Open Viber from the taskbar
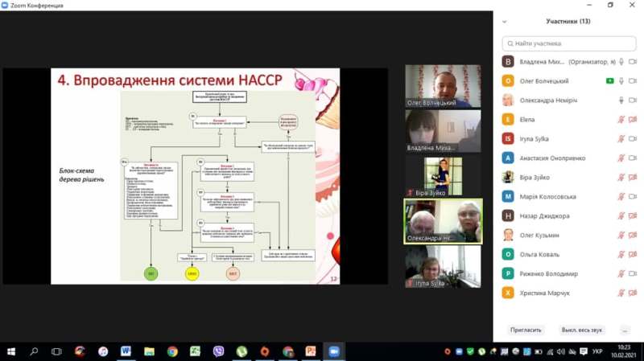Viewport: 644px width, 361px height. point(218,351)
